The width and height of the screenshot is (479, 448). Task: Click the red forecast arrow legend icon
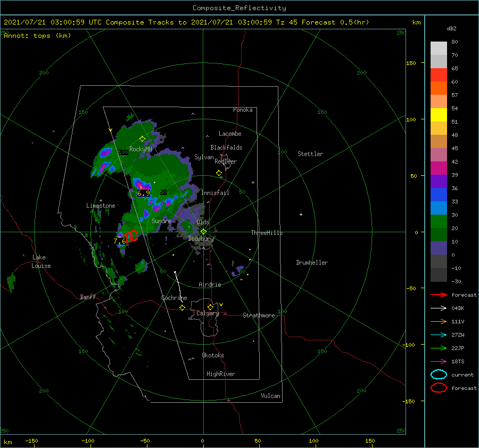coord(439,295)
